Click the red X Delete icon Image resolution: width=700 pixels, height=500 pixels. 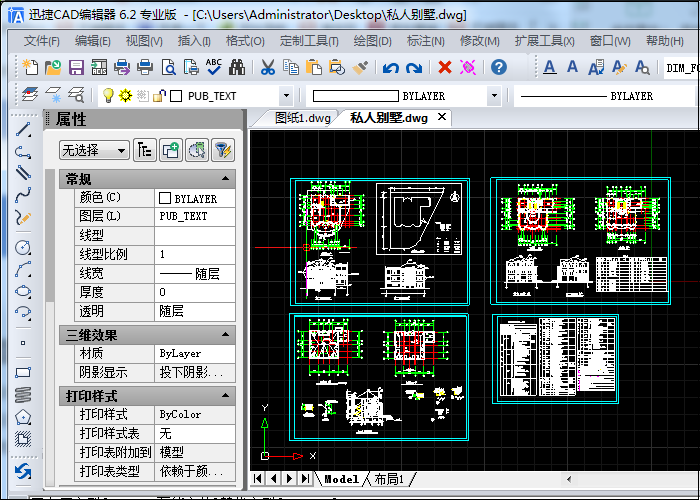(x=445, y=67)
